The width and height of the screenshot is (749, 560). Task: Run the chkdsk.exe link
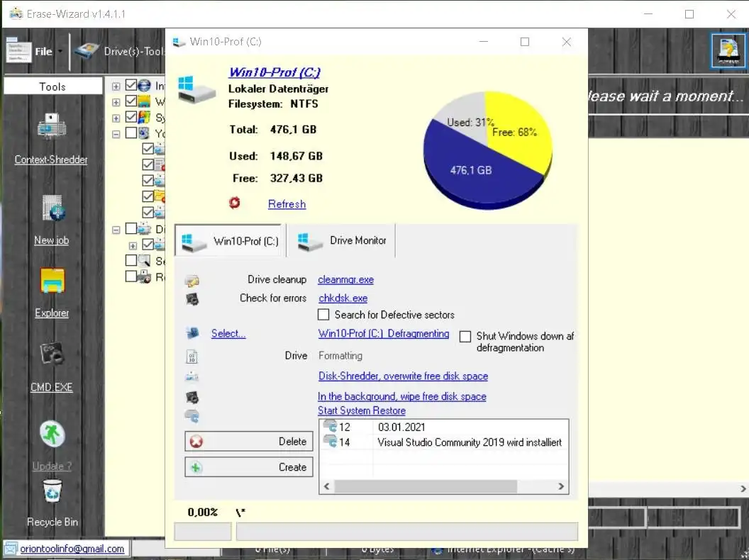click(x=343, y=298)
